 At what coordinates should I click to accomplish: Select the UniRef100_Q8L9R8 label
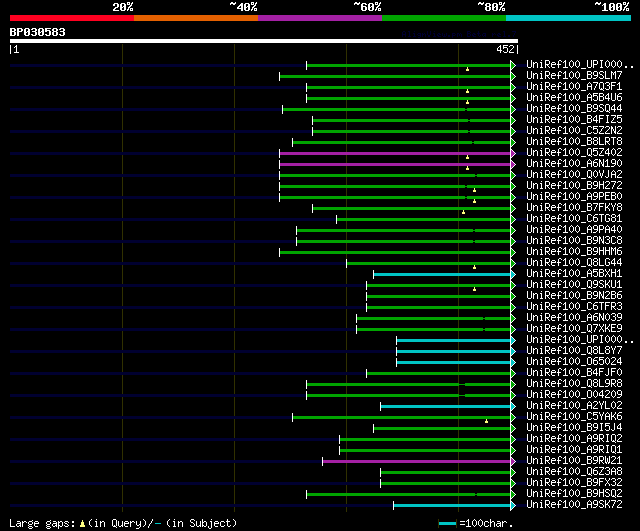point(574,384)
